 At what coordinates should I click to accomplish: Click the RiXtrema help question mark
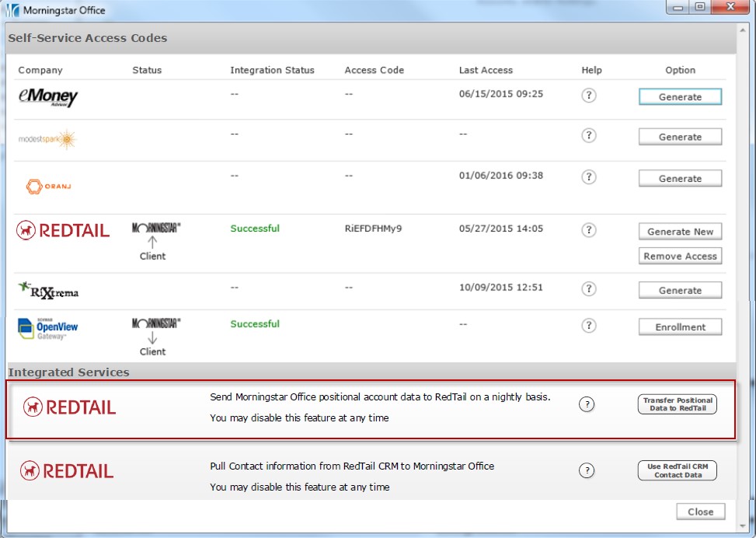tap(589, 288)
